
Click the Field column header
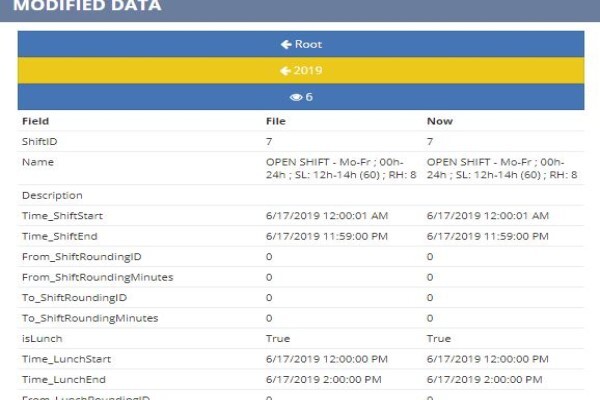click(x=36, y=121)
